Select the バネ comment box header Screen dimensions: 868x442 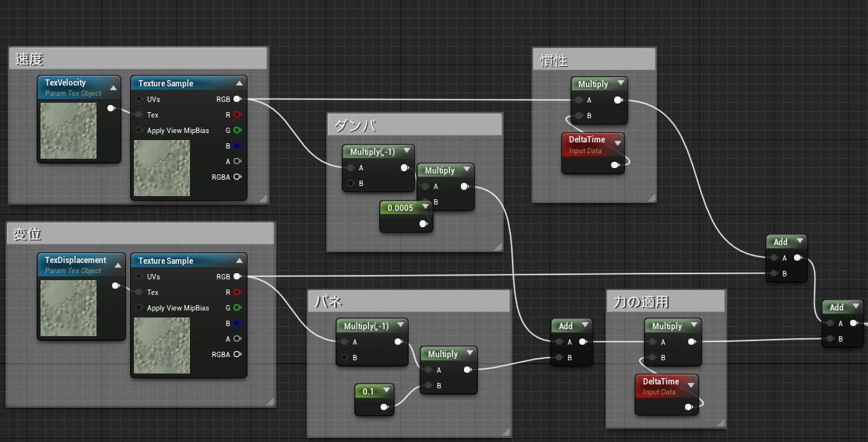pyautogui.click(x=409, y=301)
